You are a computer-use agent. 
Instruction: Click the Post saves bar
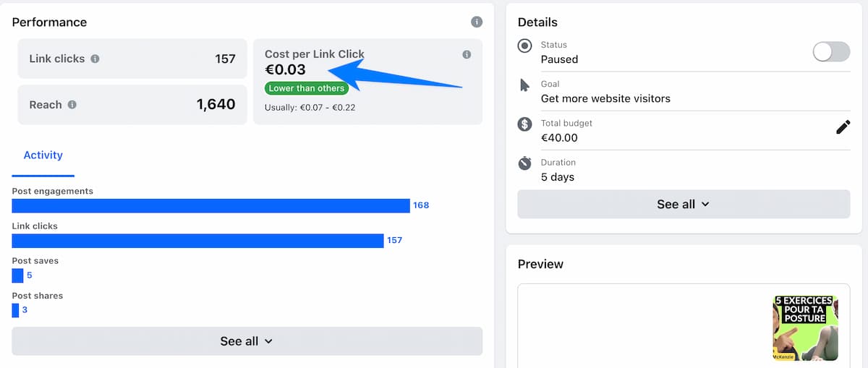tap(18, 275)
